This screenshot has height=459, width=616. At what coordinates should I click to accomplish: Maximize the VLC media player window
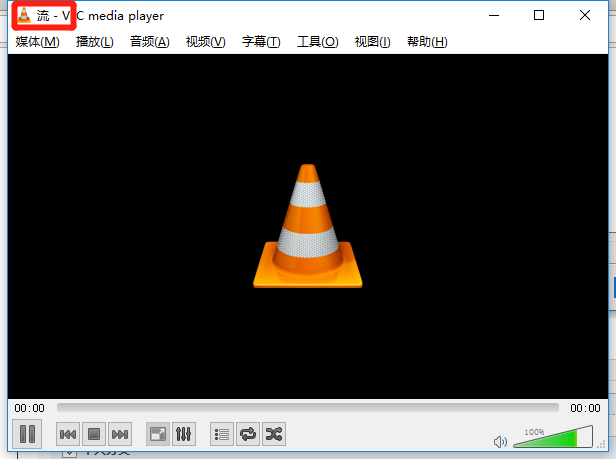pos(539,15)
